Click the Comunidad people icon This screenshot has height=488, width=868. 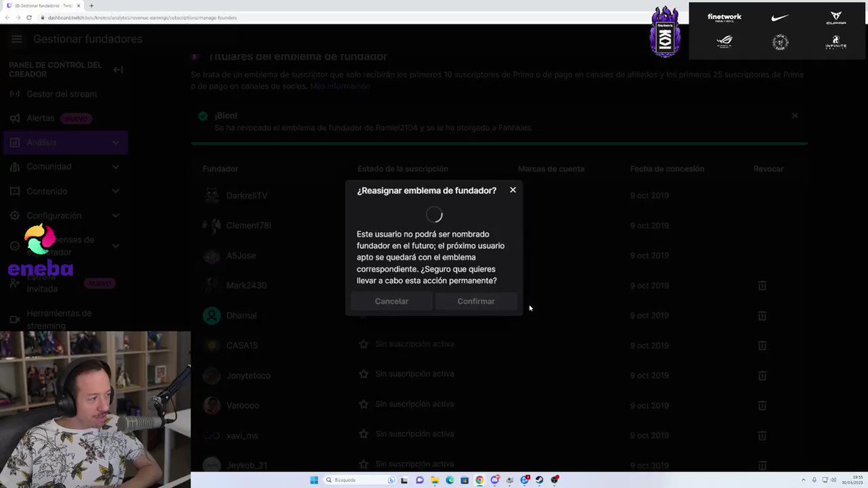click(x=14, y=167)
